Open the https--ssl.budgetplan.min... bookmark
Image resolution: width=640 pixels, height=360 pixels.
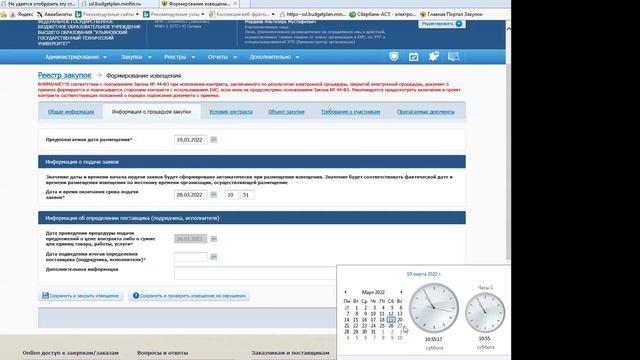click(313, 14)
